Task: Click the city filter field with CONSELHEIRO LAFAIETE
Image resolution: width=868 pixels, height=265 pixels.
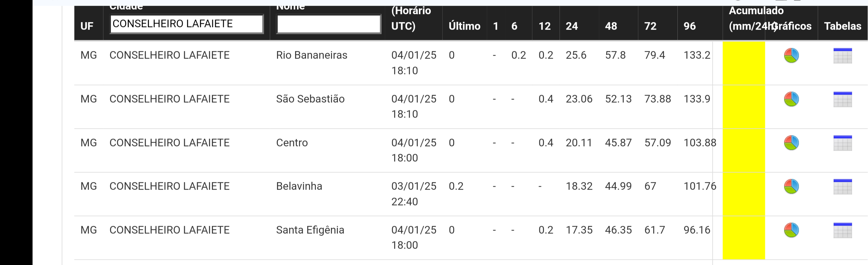Action: click(x=187, y=24)
